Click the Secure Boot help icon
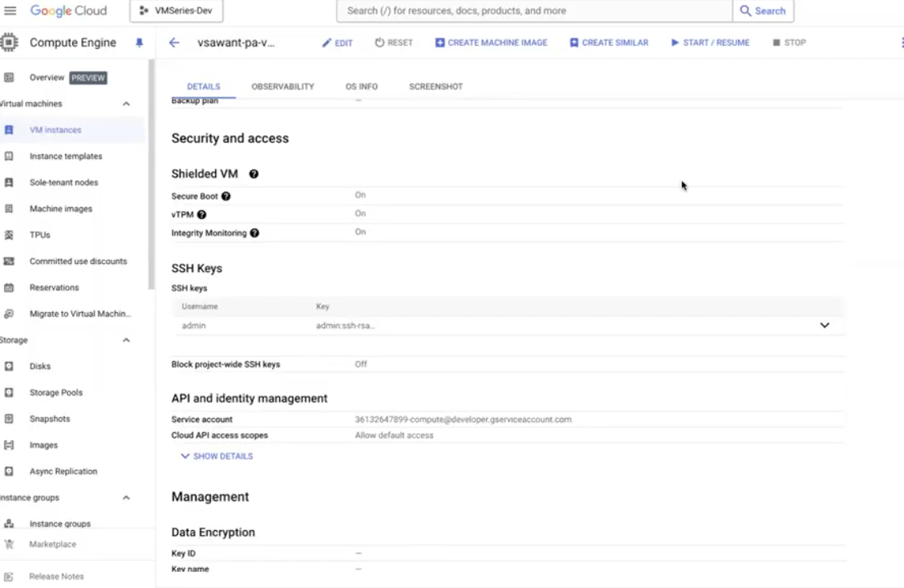 click(226, 197)
